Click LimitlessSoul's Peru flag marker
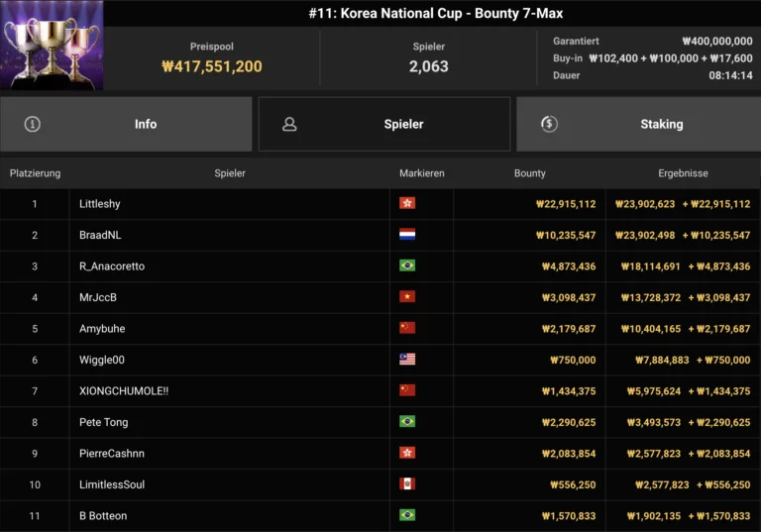This screenshot has width=761, height=532. tap(407, 483)
